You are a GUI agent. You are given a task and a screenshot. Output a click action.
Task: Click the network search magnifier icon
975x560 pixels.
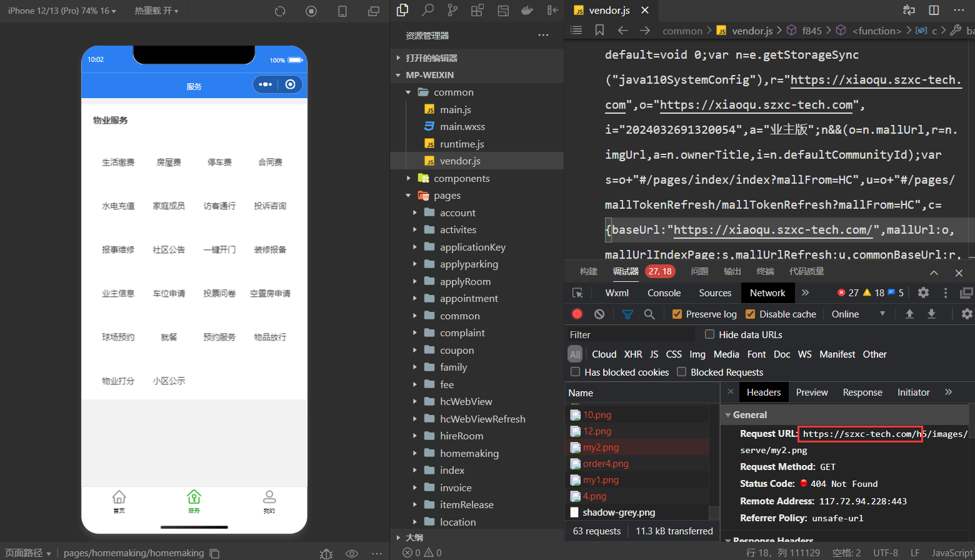pyautogui.click(x=649, y=314)
